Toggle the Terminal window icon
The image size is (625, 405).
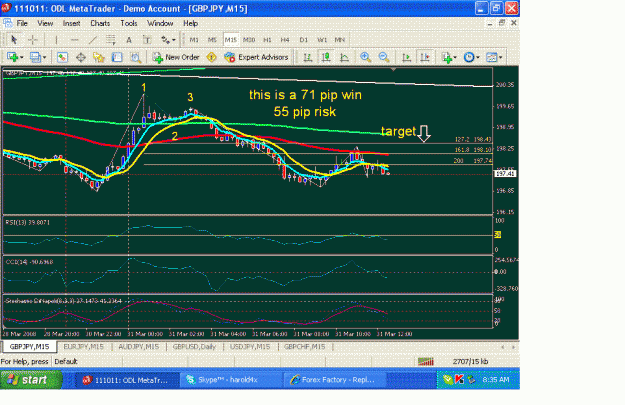117,57
